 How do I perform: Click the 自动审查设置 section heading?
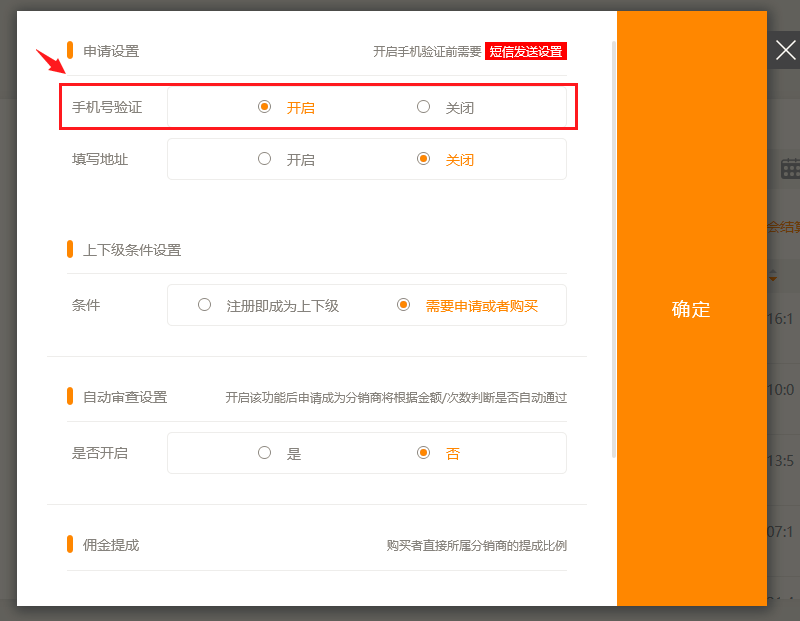tap(125, 397)
